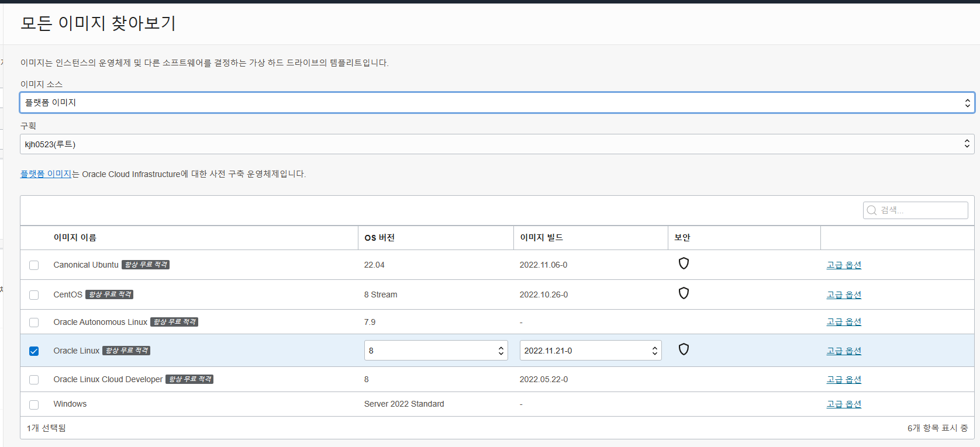Follow the 플랫폼 이미지 hyperlink
Image resolution: width=980 pixels, height=447 pixels.
[46, 174]
